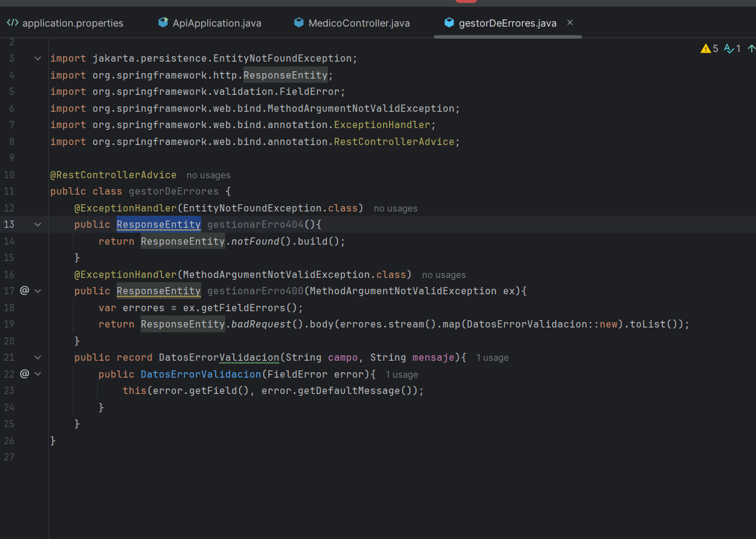Viewport: 756px width, 539px height.
Task: Click line number 9 in the gutter
Action: [x=11, y=158]
